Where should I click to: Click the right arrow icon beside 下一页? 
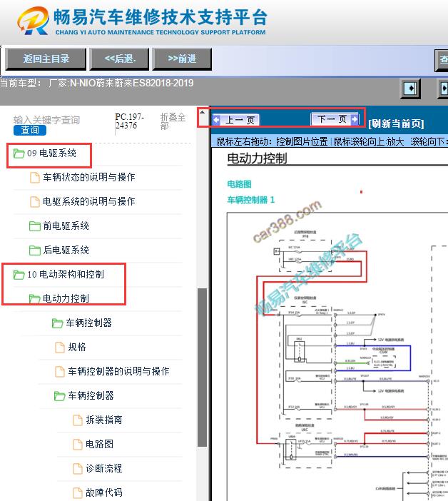coord(355,119)
